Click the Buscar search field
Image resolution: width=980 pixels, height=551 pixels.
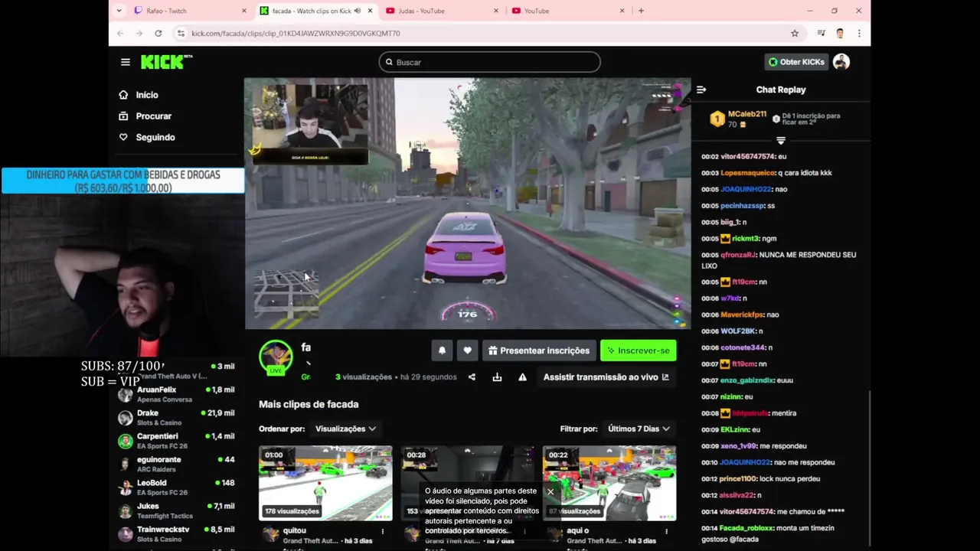coord(489,62)
